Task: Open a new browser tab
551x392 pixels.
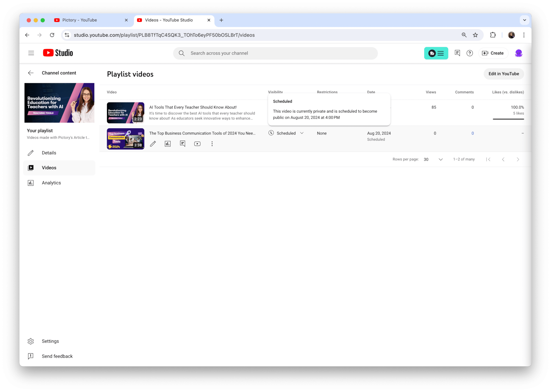Action: point(221,20)
